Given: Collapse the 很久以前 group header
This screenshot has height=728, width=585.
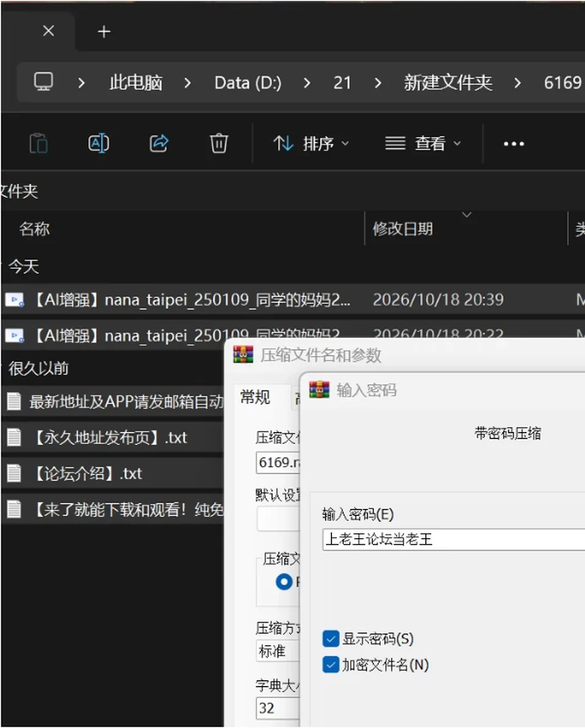Looking at the screenshot, I should [38, 369].
